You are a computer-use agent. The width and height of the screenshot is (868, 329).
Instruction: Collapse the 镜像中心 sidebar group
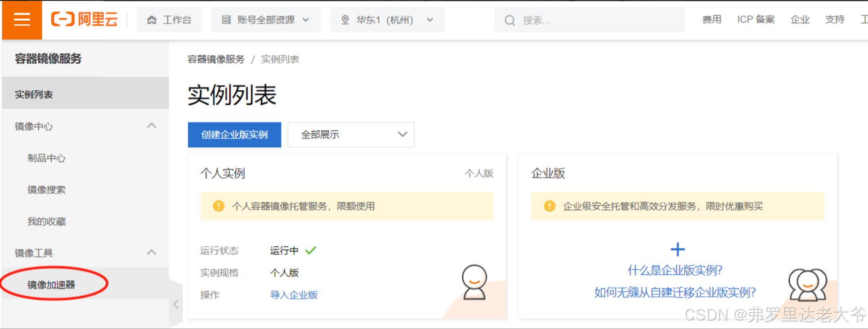click(152, 126)
